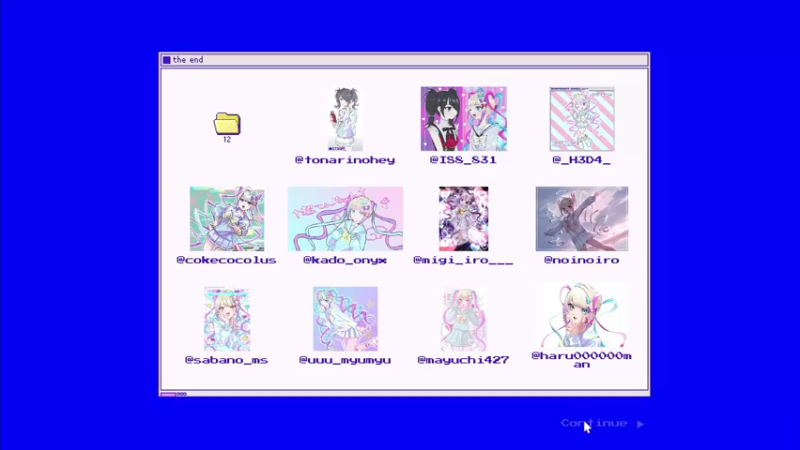
Task: Click the @mayuchi427 handle text
Action: point(464,360)
